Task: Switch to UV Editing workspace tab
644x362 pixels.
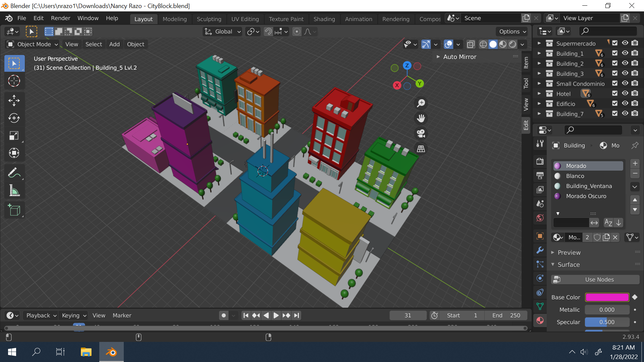Action: (x=245, y=19)
